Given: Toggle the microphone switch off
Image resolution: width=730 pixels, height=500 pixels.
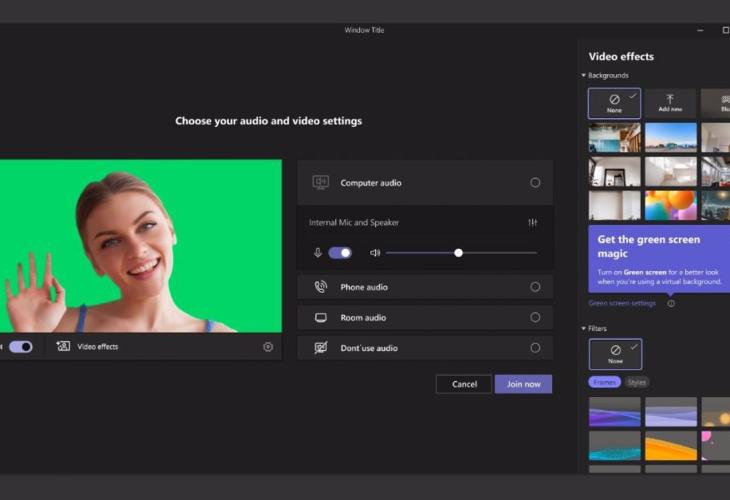Looking at the screenshot, I should point(340,253).
